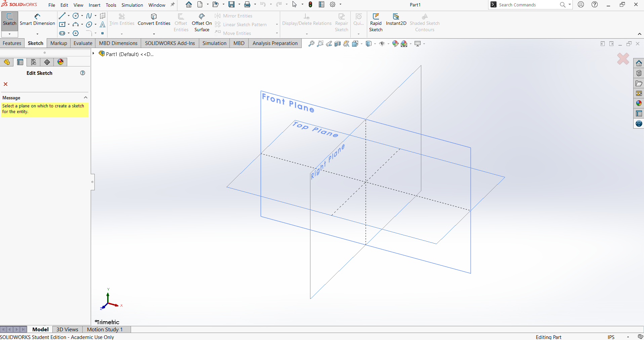Open the Insert menu
The image size is (644, 340).
coord(94,5)
